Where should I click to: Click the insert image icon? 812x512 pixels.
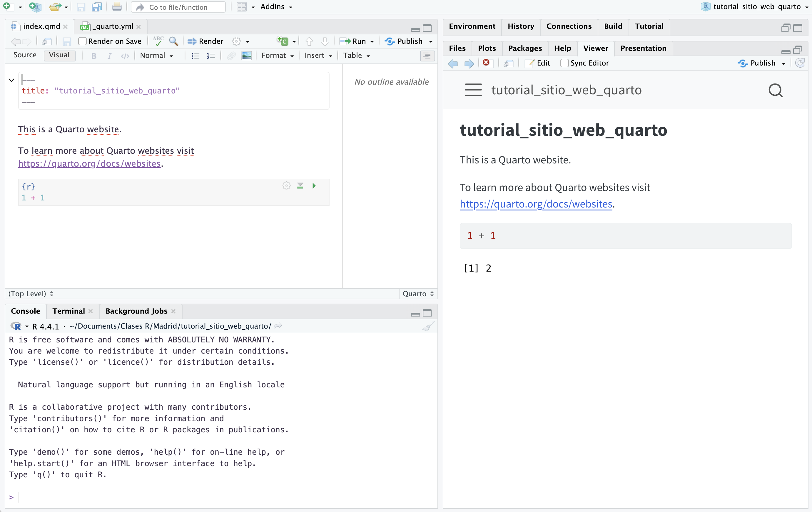(246, 56)
